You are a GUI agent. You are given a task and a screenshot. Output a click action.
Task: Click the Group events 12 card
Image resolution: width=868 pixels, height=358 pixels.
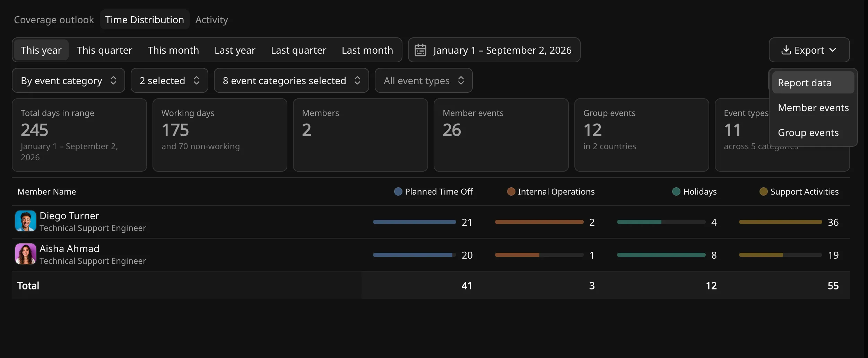point(641,135)
